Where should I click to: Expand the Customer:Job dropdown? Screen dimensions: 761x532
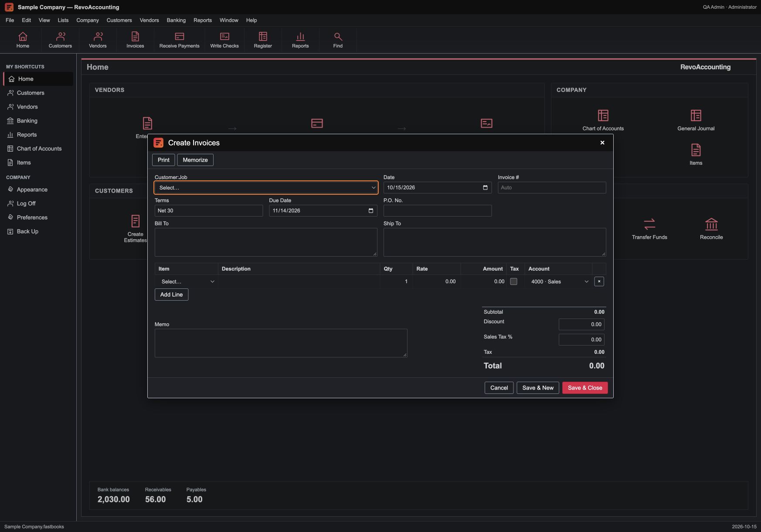coord(266,187)
